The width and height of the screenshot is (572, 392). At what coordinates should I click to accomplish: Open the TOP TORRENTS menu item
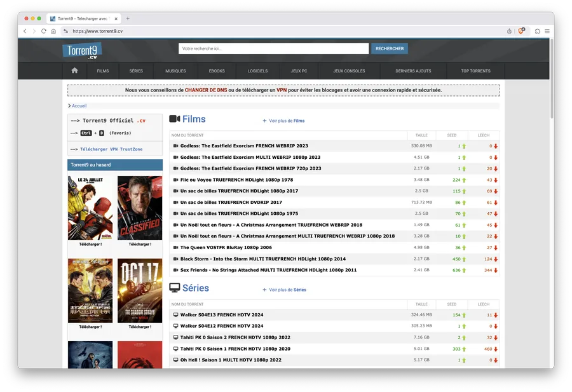475,71
